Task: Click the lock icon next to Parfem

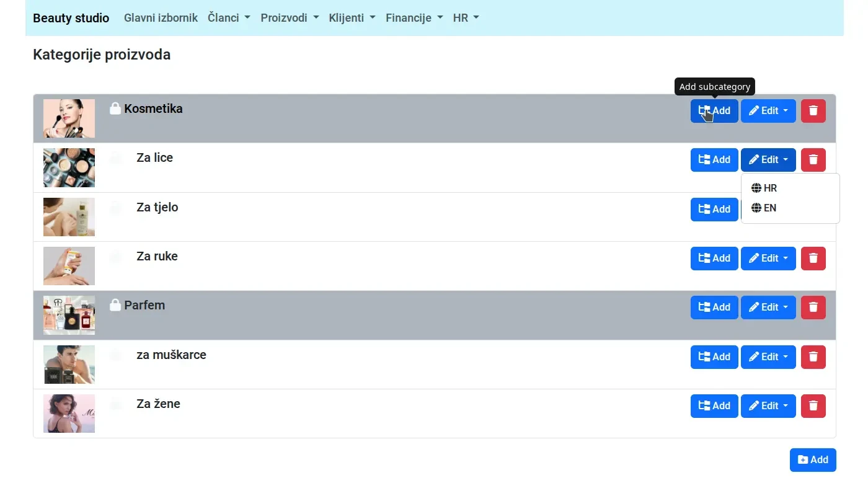Action: click(115, 304)
